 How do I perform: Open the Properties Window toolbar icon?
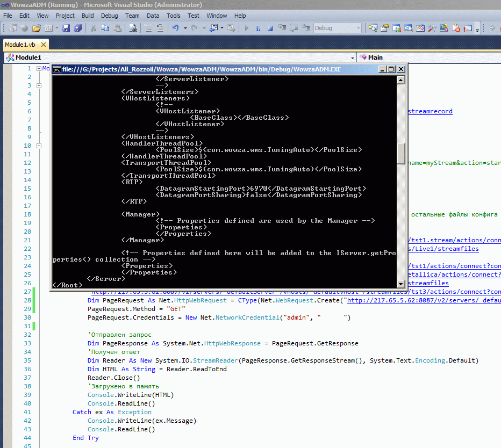(x=385, y=28)
